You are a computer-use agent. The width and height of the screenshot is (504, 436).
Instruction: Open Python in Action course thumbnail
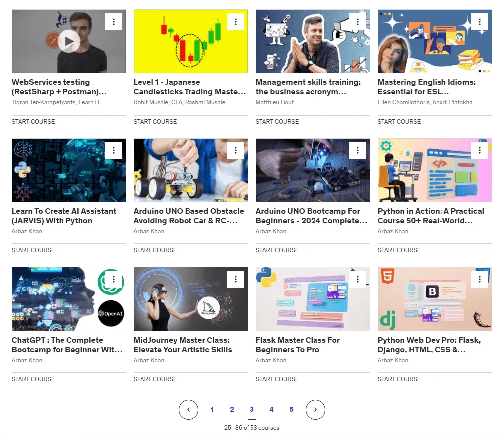tap(435, 170)
